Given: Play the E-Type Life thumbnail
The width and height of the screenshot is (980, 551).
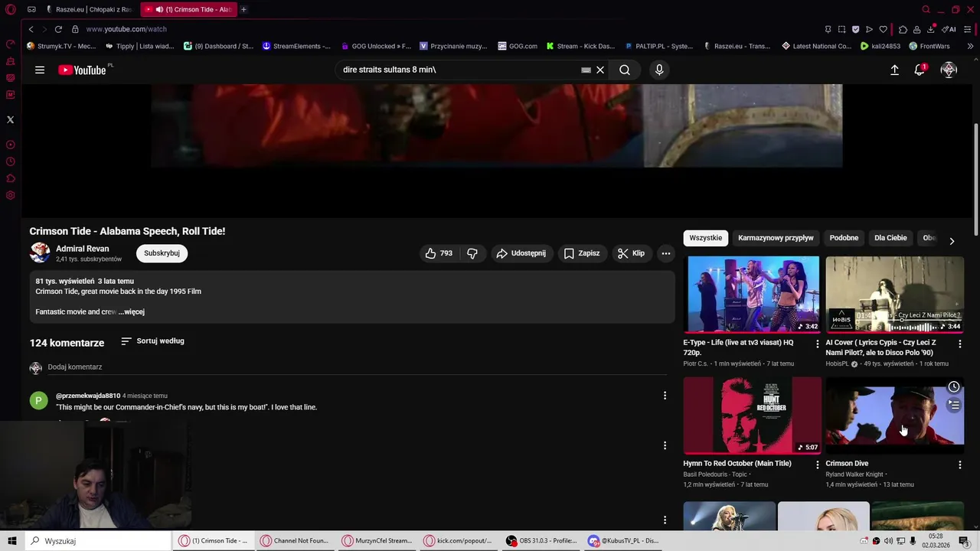Looking at the screenshot, I should click(753, 294).
